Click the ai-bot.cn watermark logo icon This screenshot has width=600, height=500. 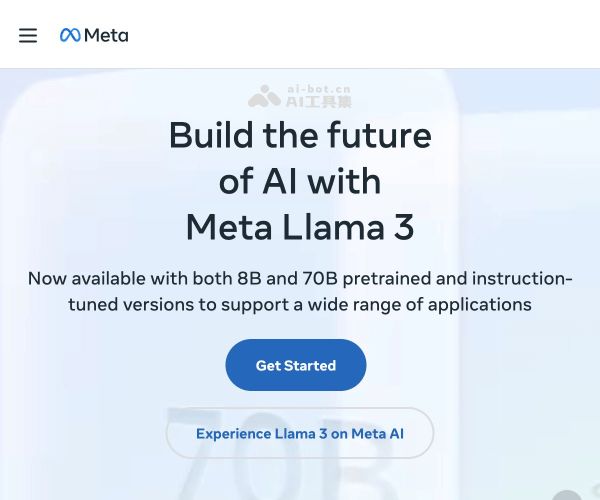tap(265, 96)
